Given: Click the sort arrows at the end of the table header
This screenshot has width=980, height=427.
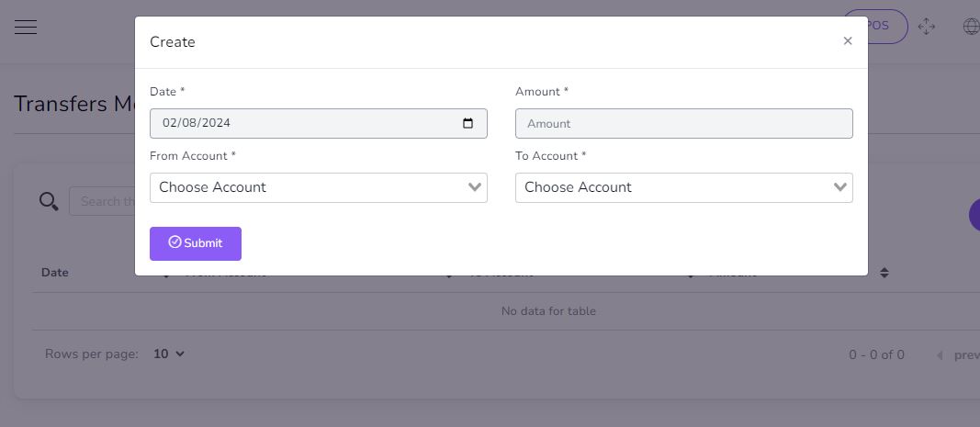Looking at the screenshot, I should pyautogui.click(x=884, y=273).
